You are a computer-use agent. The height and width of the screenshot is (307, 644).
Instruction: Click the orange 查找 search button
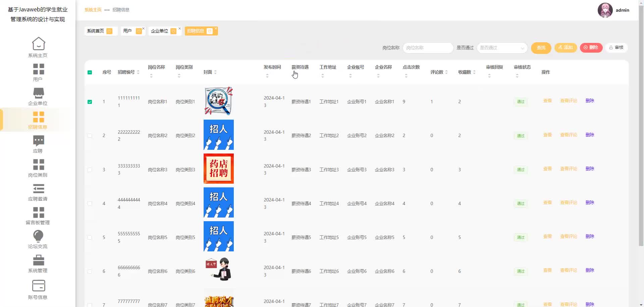click(541, 48)
